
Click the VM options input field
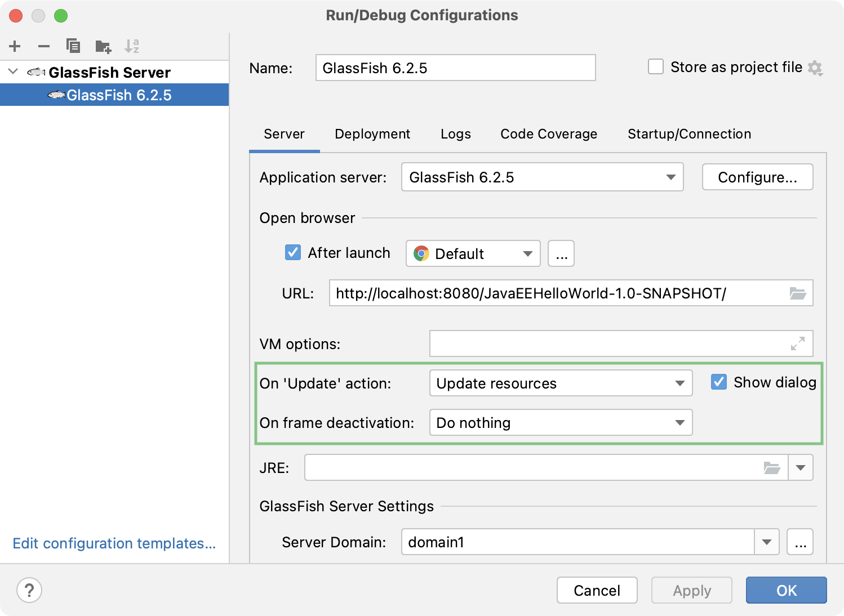coord(621,343)
